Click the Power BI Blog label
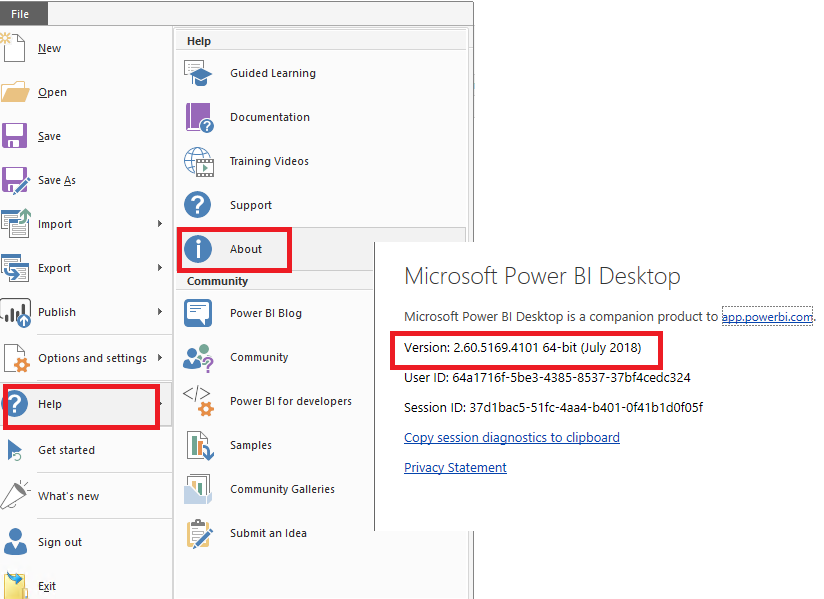Image resolution: width=824 pixels, height=599 pixels. [x=266, y=313]
